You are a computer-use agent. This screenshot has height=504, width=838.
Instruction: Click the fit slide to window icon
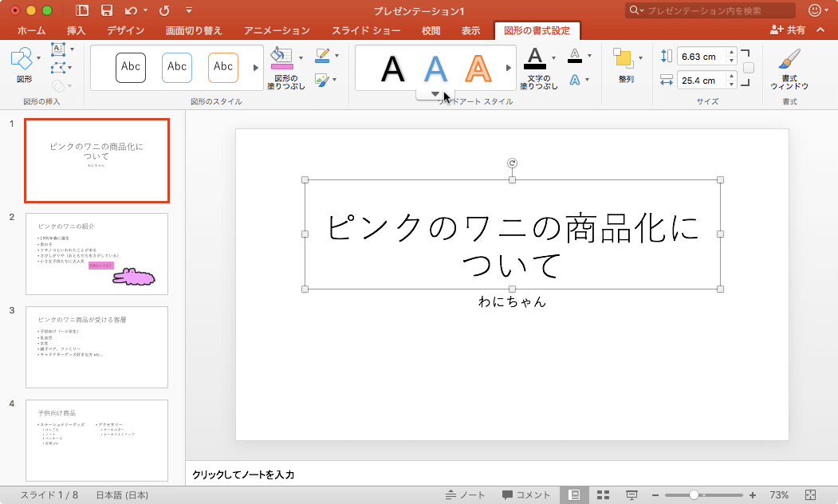(810, 495)
